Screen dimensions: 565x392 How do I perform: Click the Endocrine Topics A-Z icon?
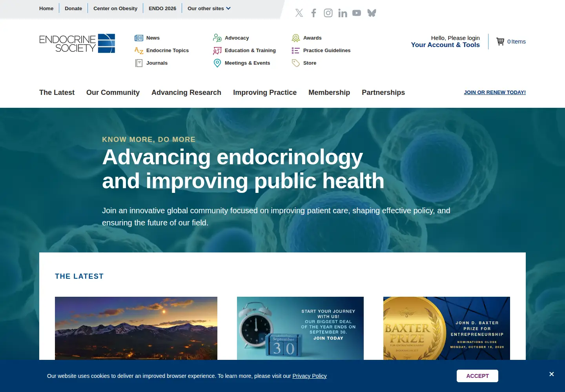(139, 51)
